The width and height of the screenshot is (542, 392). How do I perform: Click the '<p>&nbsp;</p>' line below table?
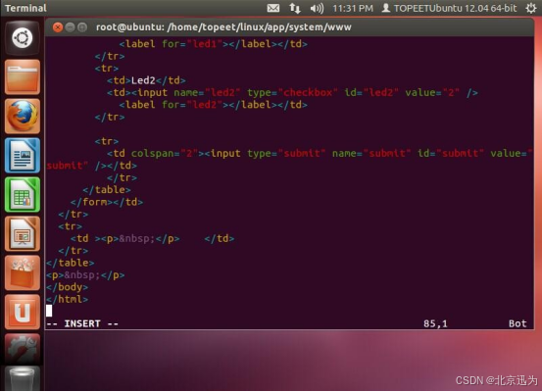(85, 274)
